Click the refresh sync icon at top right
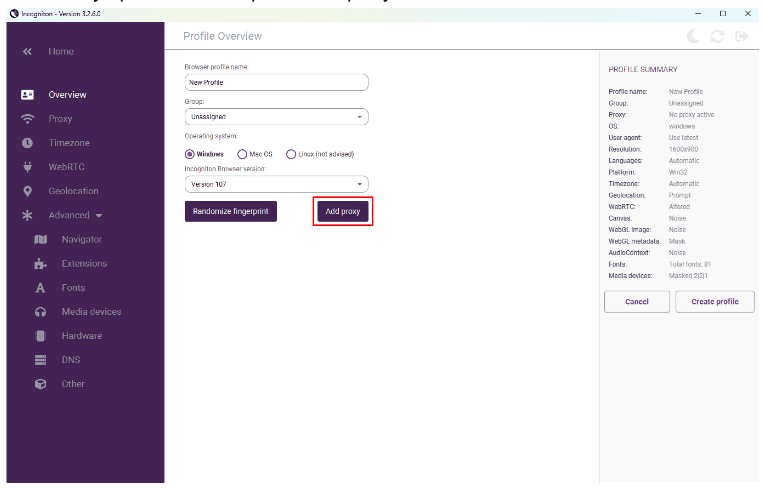Image resolution: width=764 pixels, height=488 pixels. pyautogui.click(x=718, y=36)
